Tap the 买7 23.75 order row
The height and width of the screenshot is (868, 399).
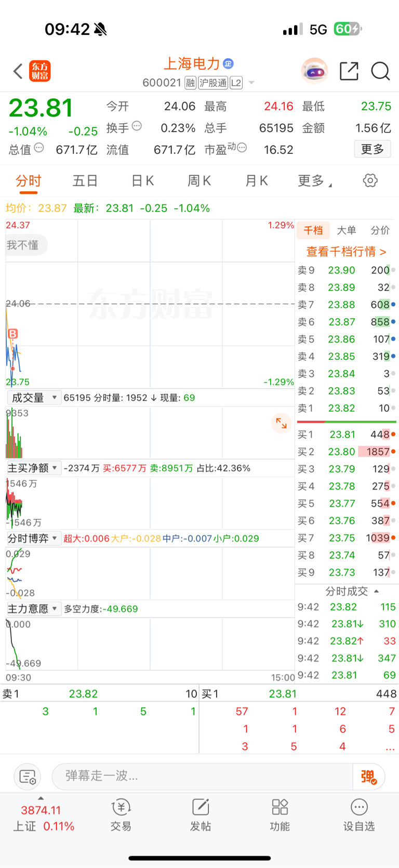347,538
